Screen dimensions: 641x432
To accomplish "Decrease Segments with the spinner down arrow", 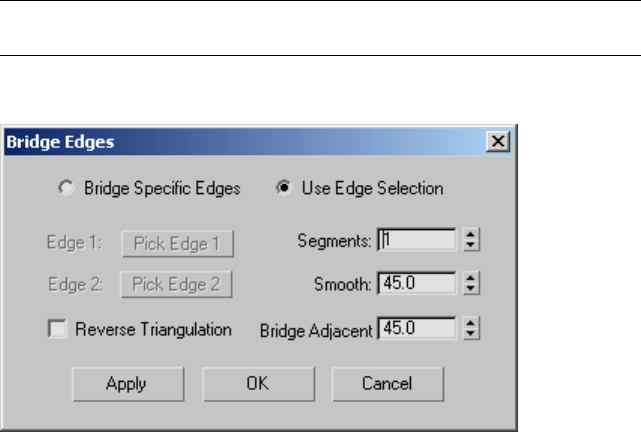I will 473,246.
